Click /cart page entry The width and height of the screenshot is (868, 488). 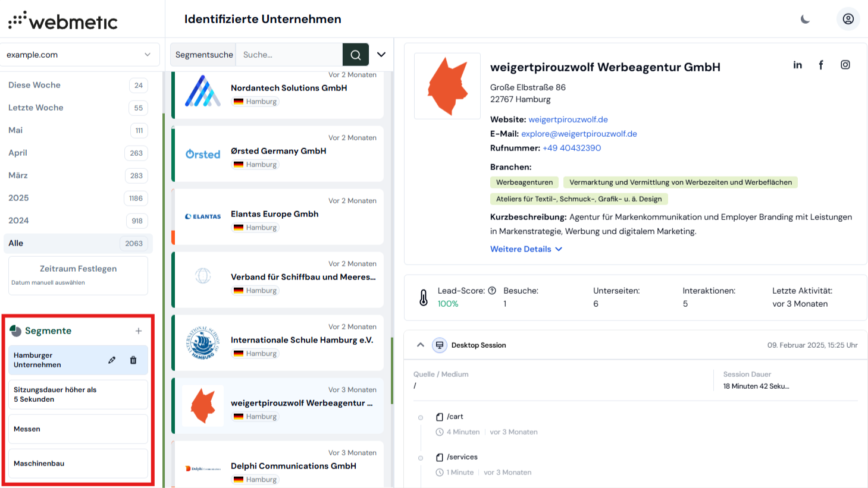(x=455, y=417)
